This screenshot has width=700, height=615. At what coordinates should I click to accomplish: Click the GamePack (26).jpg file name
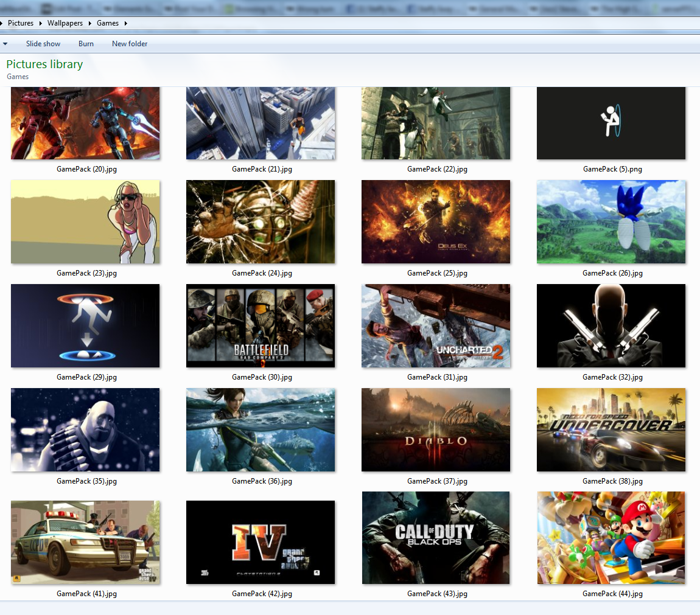[612, 273]
